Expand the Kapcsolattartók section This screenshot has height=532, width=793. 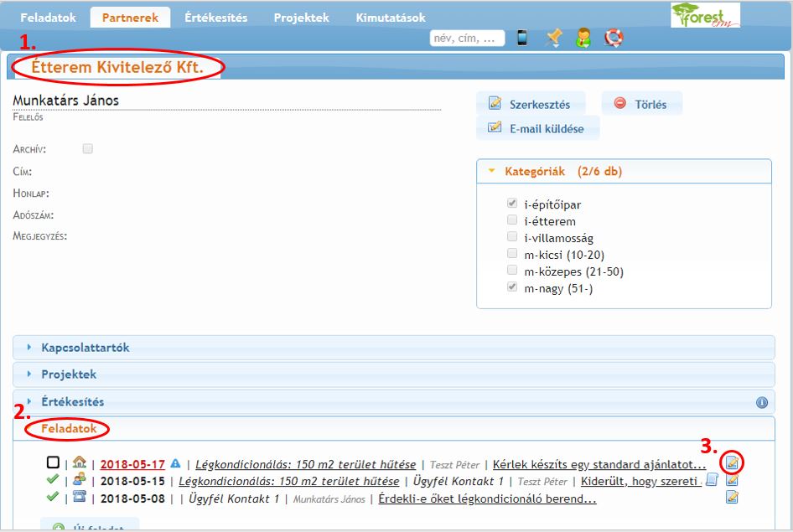pyautogui.click(x=85, y=348)
